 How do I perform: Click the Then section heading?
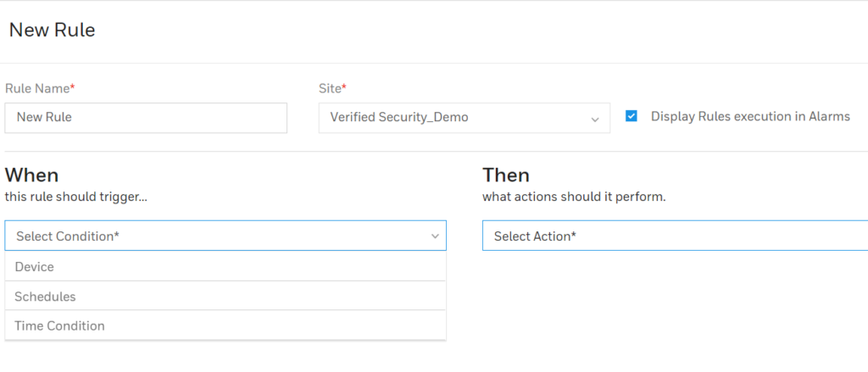[506, 175]
